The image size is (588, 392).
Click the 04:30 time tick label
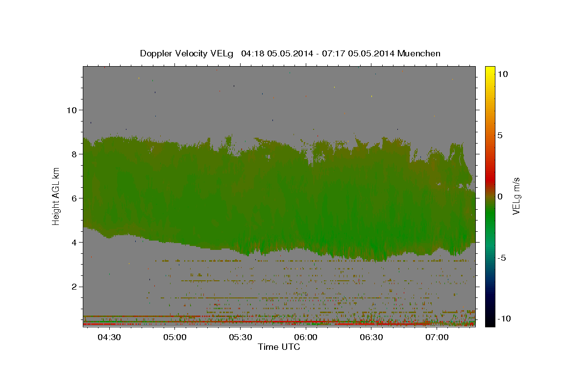tap(109, 337)
